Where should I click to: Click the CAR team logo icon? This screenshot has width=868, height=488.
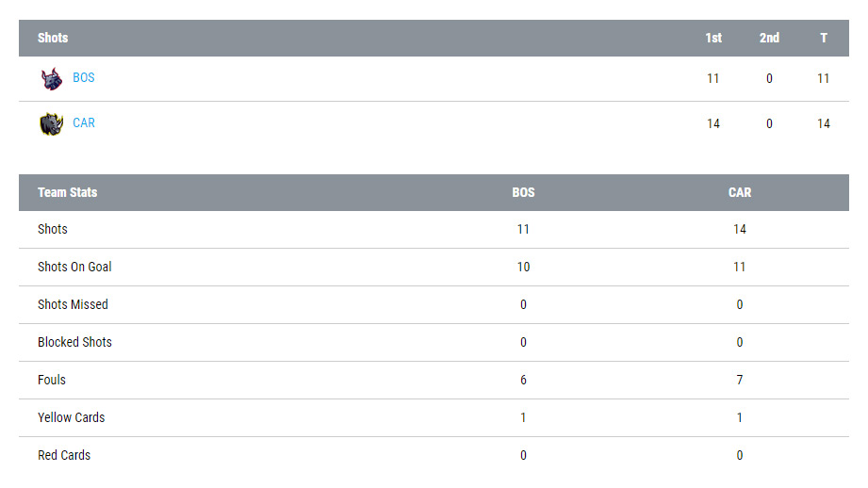pyautogui.click(x=51, y=123)
